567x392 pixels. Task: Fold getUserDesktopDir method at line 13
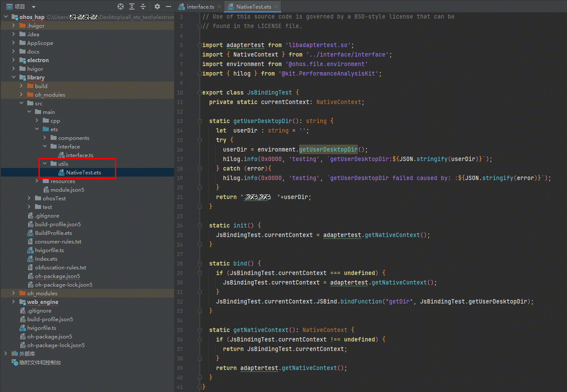coord(200,121)
